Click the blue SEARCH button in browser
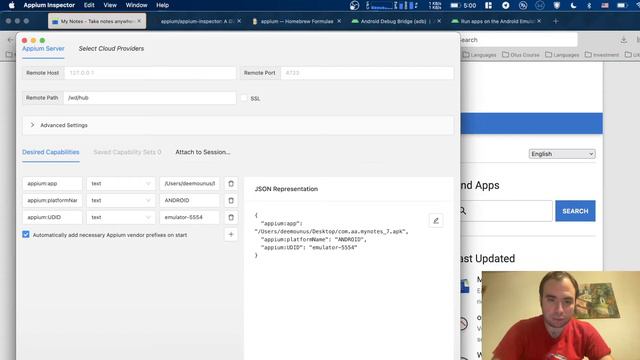Viewport: 640px width, 360px height. click(575, 211)
